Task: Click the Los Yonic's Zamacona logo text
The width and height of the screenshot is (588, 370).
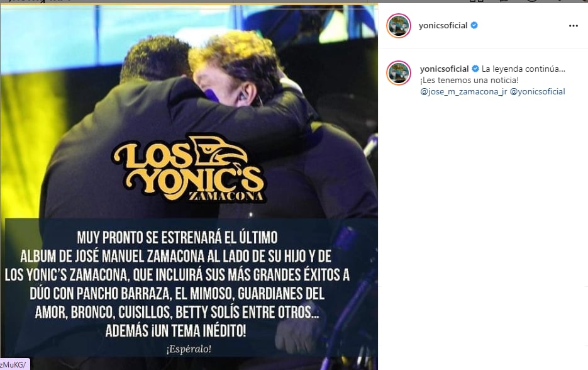Action: pos(189,169)
